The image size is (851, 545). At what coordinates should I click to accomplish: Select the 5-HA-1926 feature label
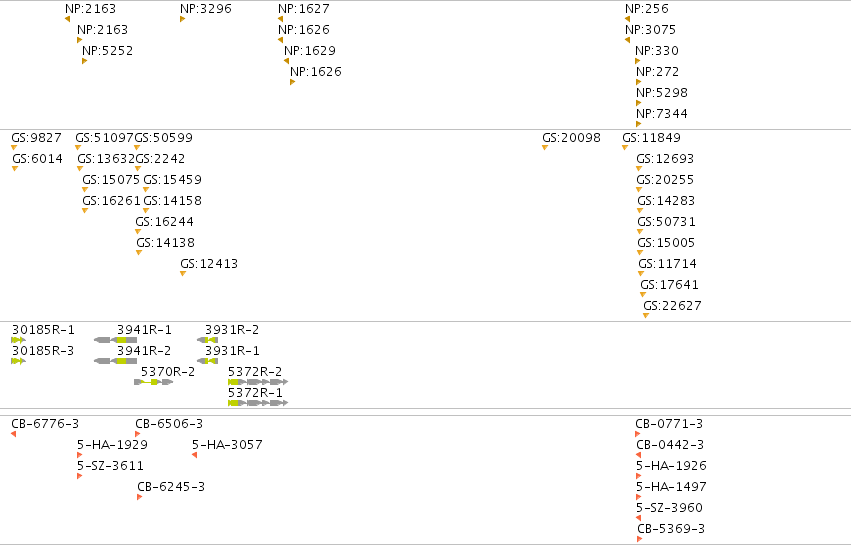point(671,466)
